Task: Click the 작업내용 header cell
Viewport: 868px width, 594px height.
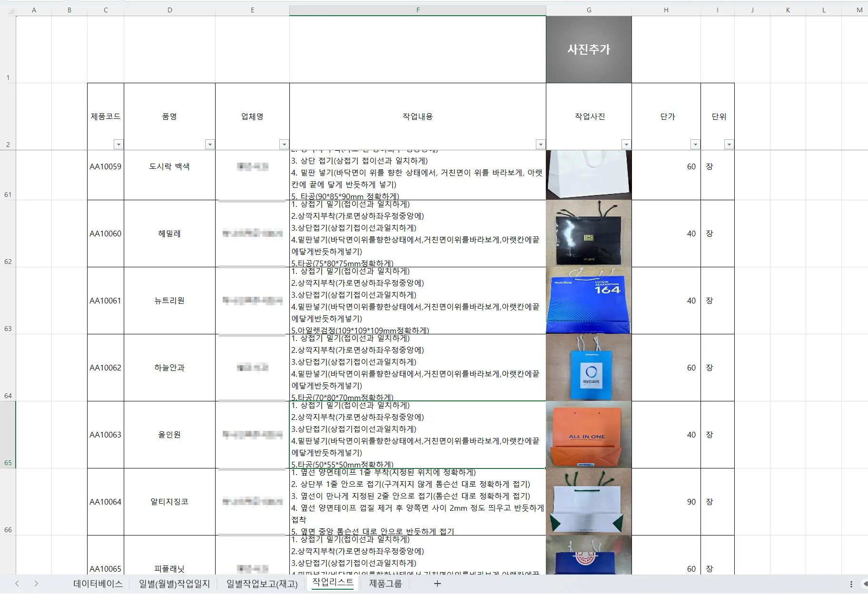Action: click(x=418, y=117)
